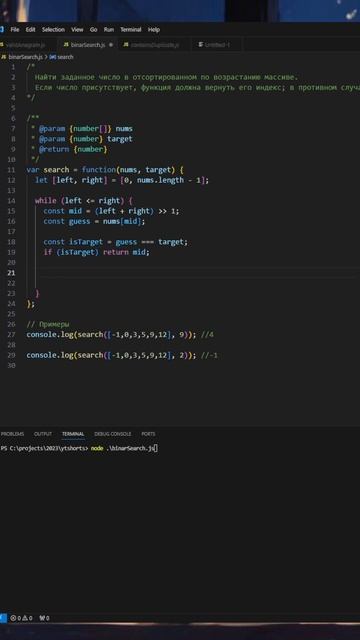Click the 'if (isTarget) return mid' line
This screenshot has height=640, width=360.
(97, 252)
